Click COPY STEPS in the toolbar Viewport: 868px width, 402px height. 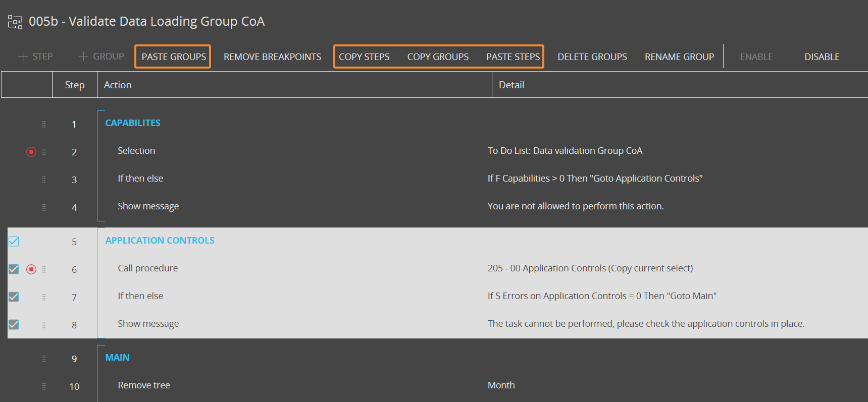[x=364, y=57]
